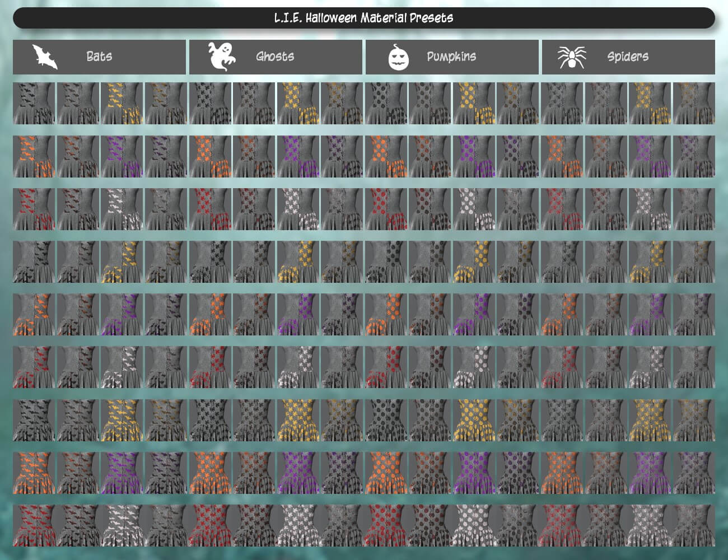Pick the bottom-row white pumpkins full-dress thumbnail
Viewport: 728px width, 560px height.
coord(474,525)
